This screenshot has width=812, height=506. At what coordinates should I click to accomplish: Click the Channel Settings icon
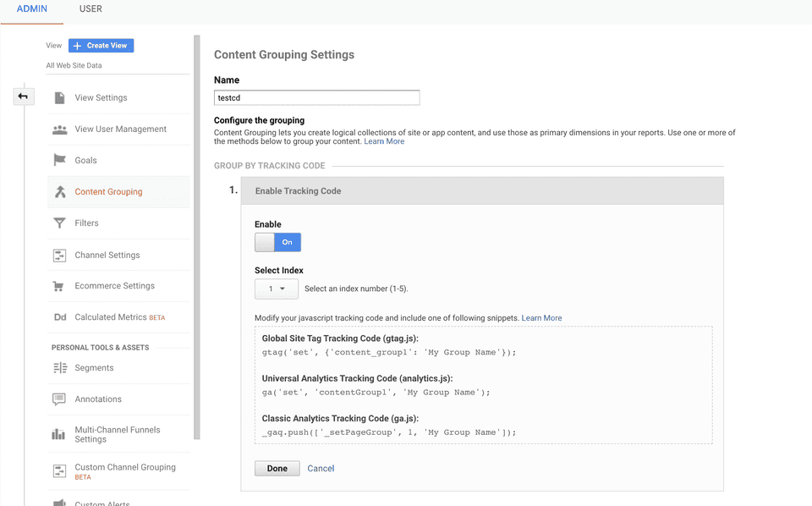pos(59,256)
